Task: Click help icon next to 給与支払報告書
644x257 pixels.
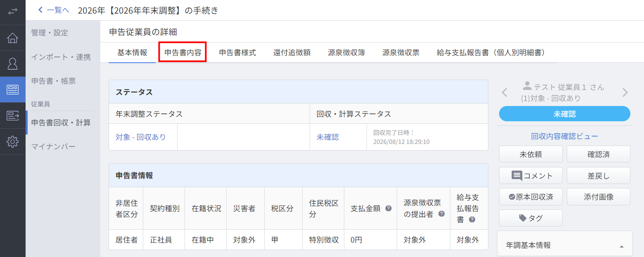Action: point(472,219)
